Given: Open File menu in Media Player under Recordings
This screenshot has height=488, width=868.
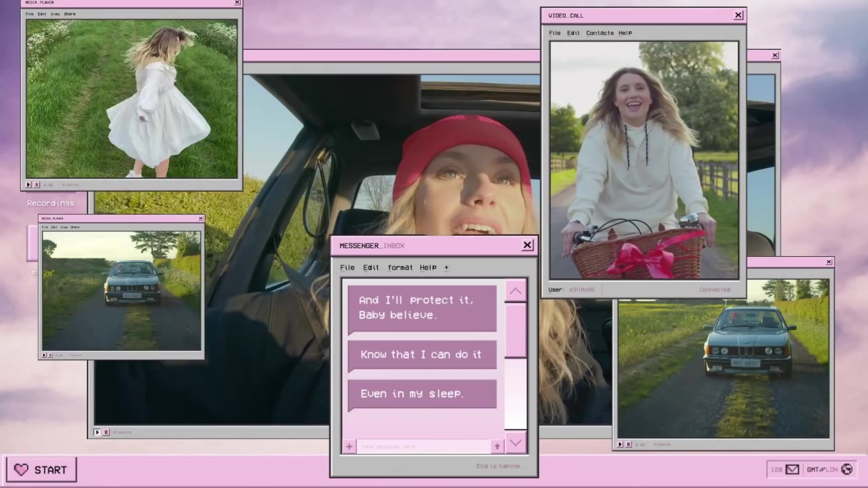Looking at the screenshot, I should point(45,227).
